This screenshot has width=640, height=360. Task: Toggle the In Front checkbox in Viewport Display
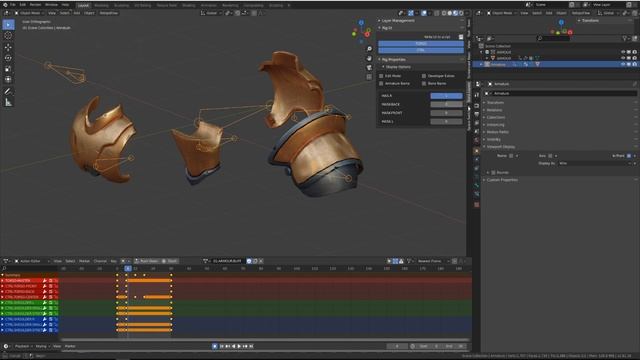point(629,156)
